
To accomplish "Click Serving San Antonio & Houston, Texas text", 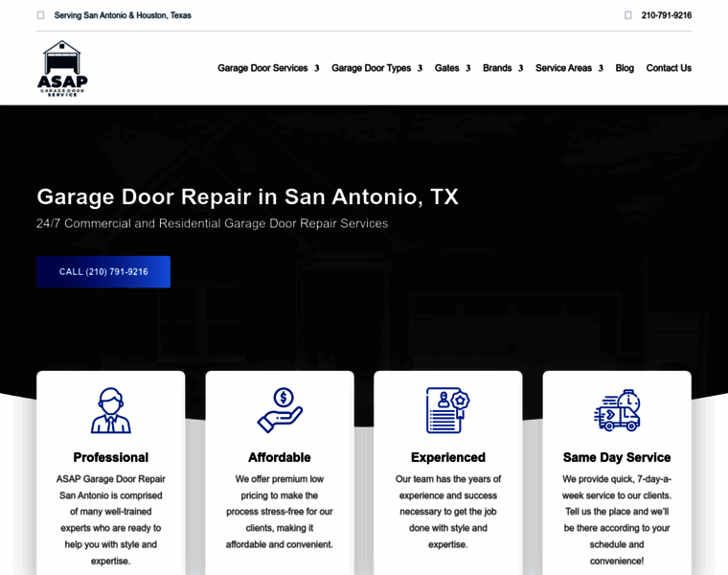I will [123, 15].
